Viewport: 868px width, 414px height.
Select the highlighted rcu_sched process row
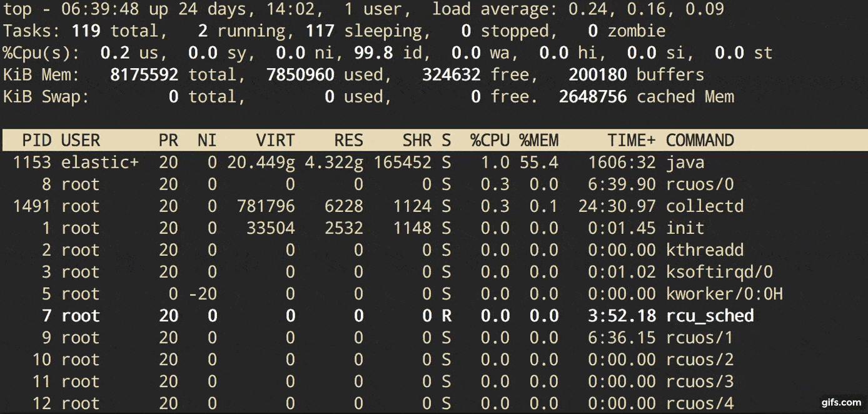coord(375,316)
